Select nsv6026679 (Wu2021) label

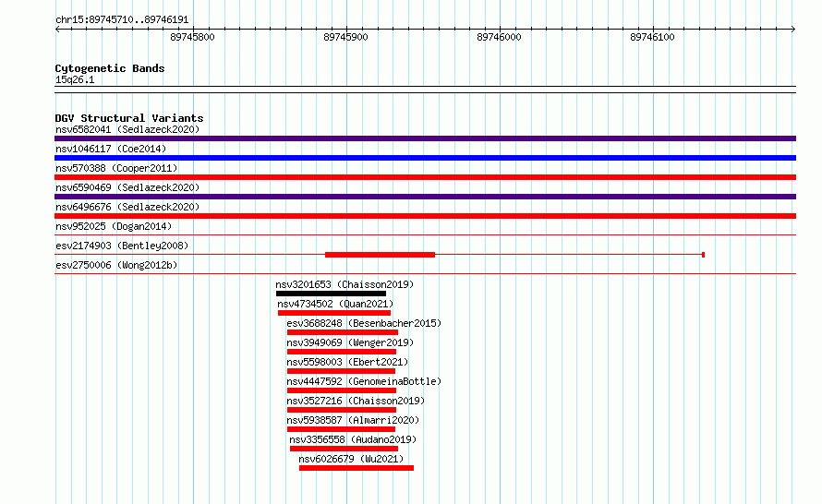(351, 459)
